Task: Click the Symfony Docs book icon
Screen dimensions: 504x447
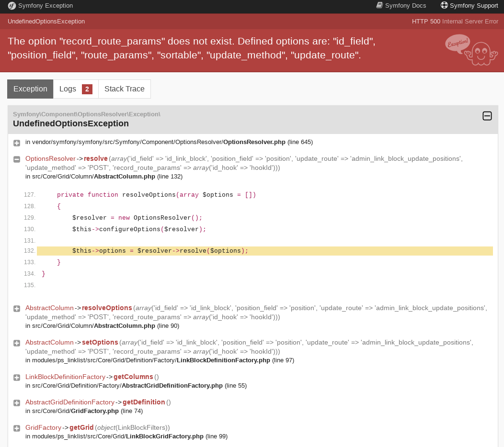Action: click(379, 5)
